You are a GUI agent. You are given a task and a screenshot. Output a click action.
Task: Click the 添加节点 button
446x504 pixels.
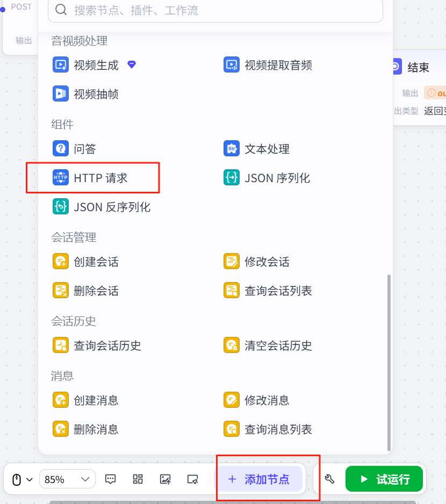259,479
